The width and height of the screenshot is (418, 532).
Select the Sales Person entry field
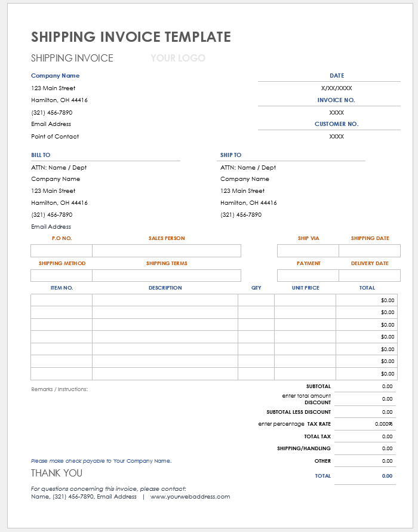[167, 251]
